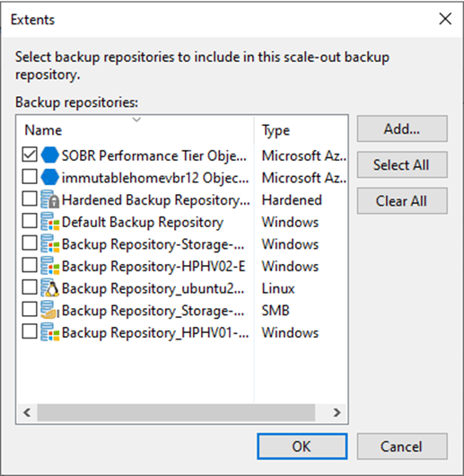Uncheck the SOBR Performance Tier checkbox
The image size is (464, 476).
pos(30,154)
